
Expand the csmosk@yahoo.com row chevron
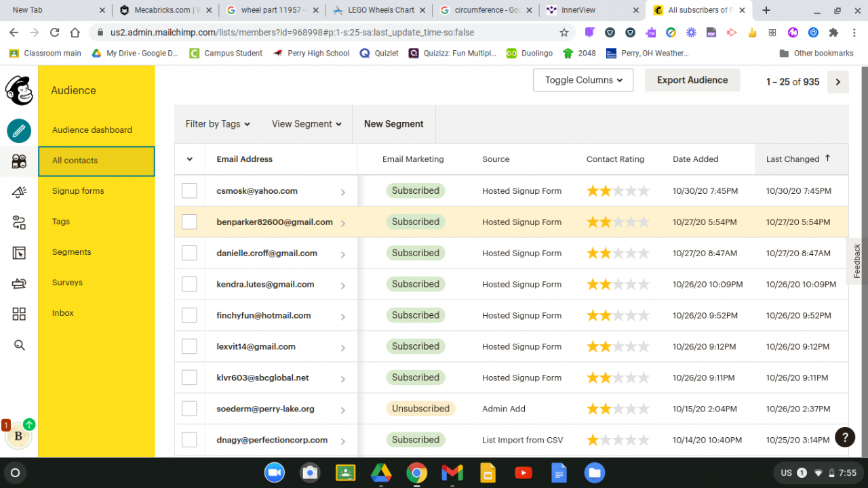click(x=343, y=192)
